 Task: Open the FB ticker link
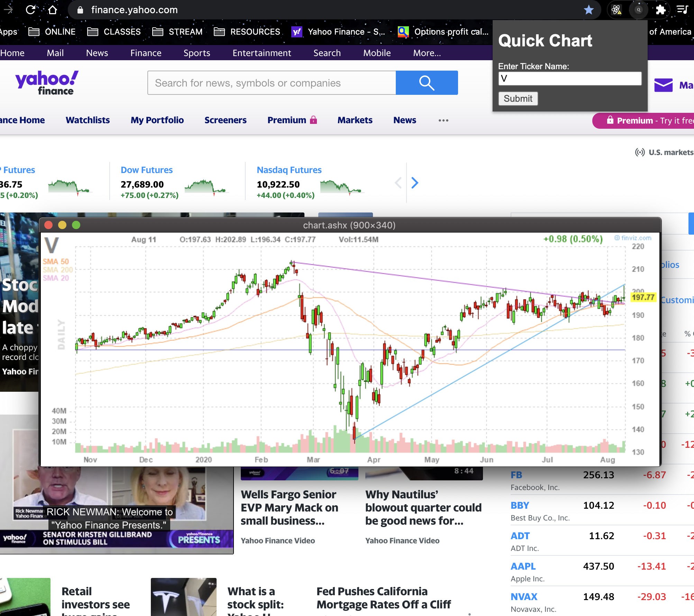pyautogui.click(x=516, y=475)
